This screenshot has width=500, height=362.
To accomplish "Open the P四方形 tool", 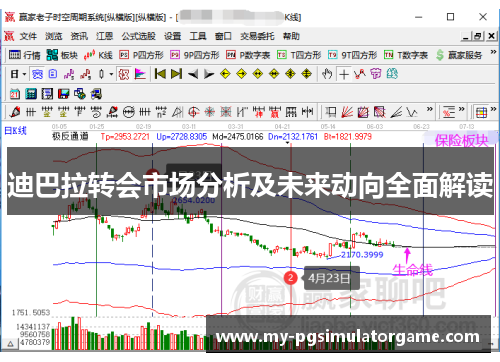I will [x=142, y=55].
